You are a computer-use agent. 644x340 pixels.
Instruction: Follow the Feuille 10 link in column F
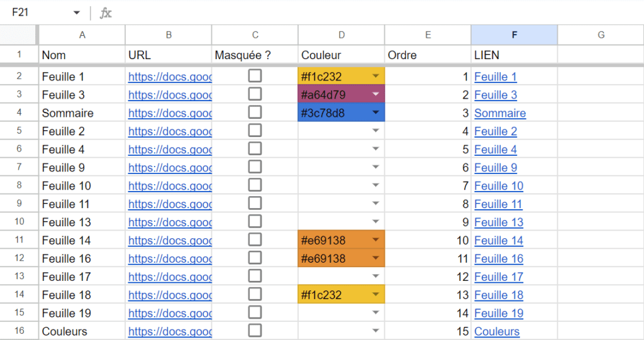(x=499, y=186)
